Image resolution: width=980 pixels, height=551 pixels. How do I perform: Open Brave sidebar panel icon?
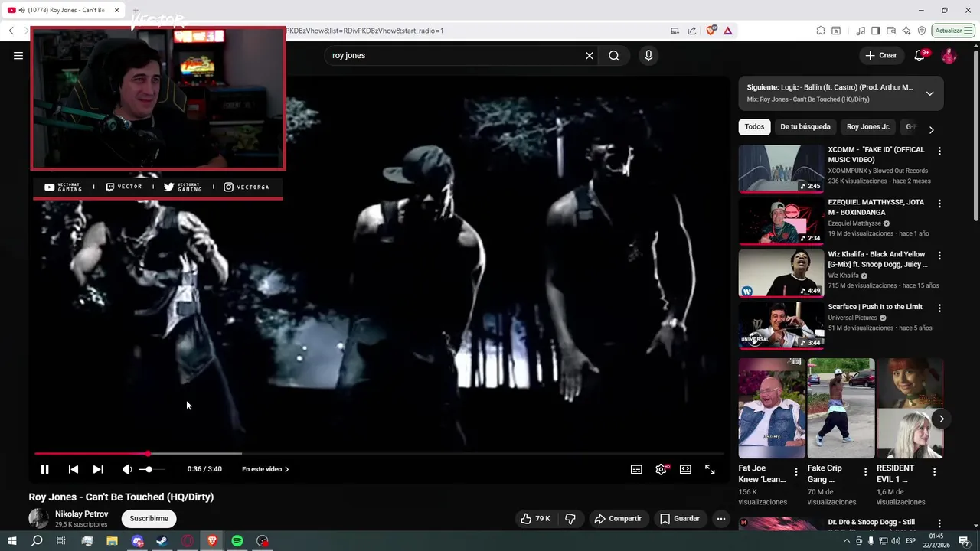pos(875,31)
